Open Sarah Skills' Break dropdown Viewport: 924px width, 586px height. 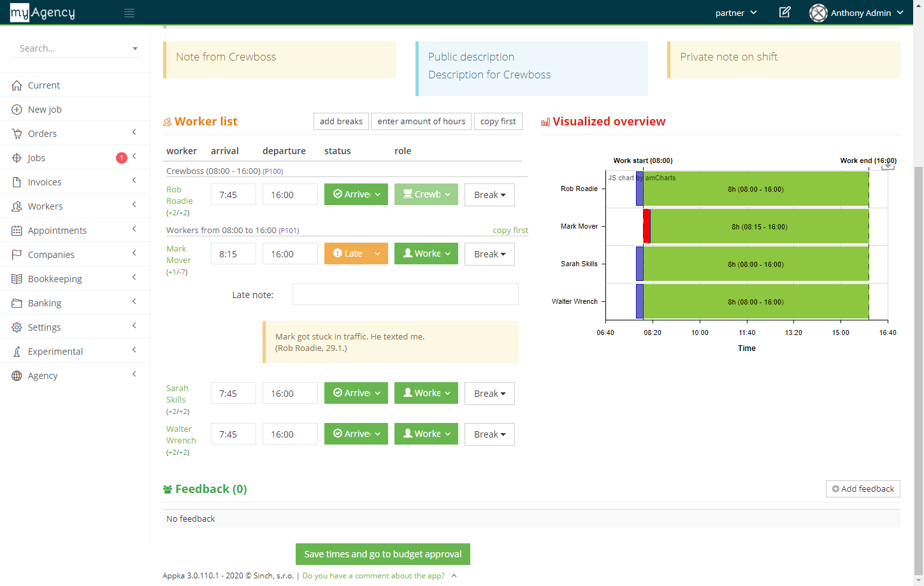tap(489, 394)
